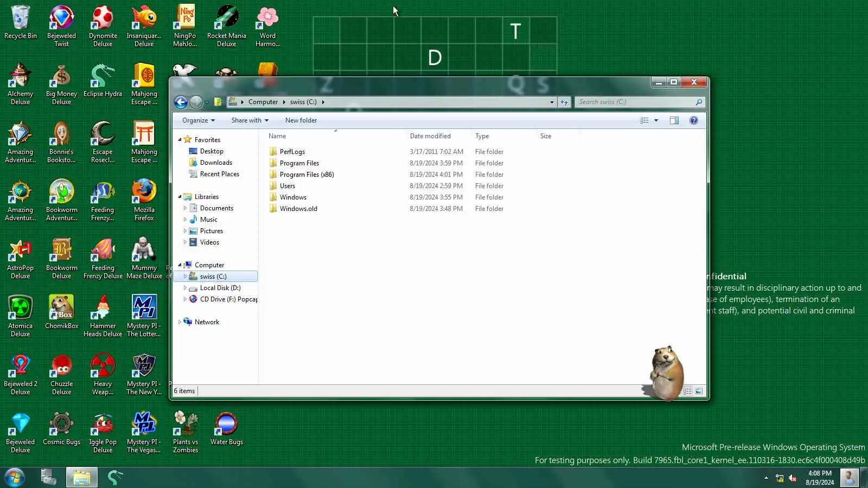Refresh the swiss (C:) folder view

pos(564,102)
